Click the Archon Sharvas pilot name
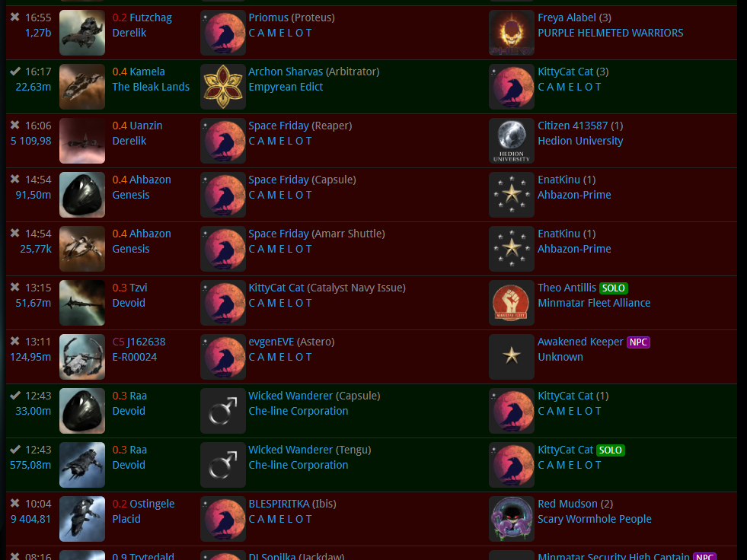 click(286, 72)
